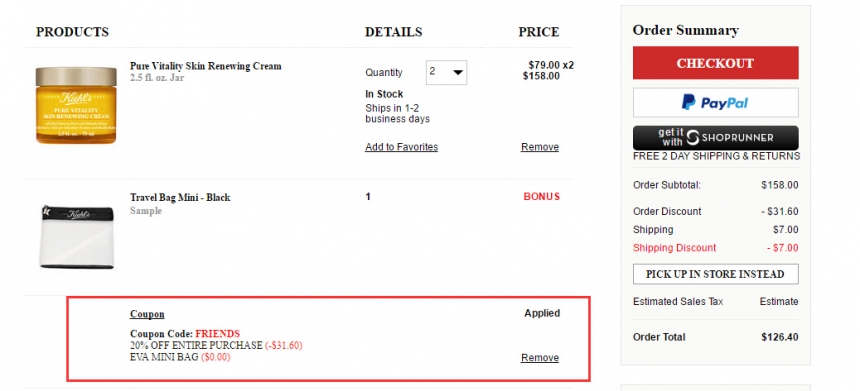
Task: Click the quantity dropdown arrow
Action: click(458, 72)
